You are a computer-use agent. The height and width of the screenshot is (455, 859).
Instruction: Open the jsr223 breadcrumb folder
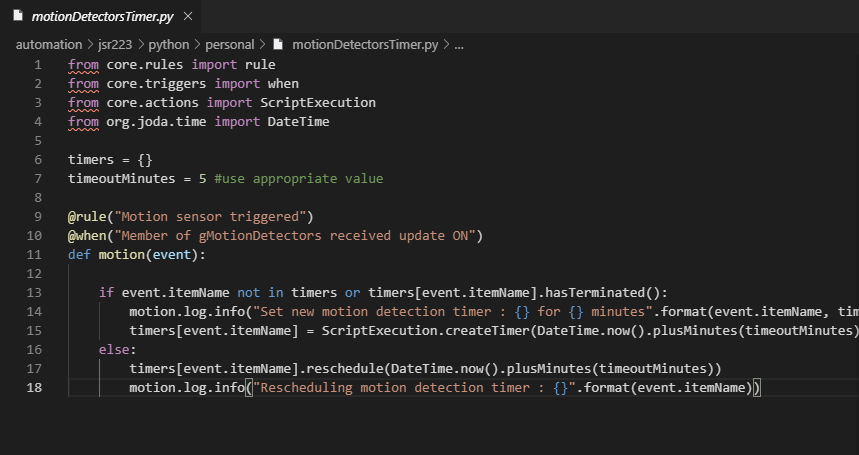pyautogui.click(x=116, y=45)
